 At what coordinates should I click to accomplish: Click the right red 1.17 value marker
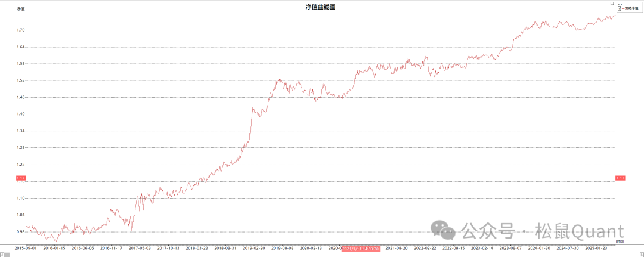point(620,178)
